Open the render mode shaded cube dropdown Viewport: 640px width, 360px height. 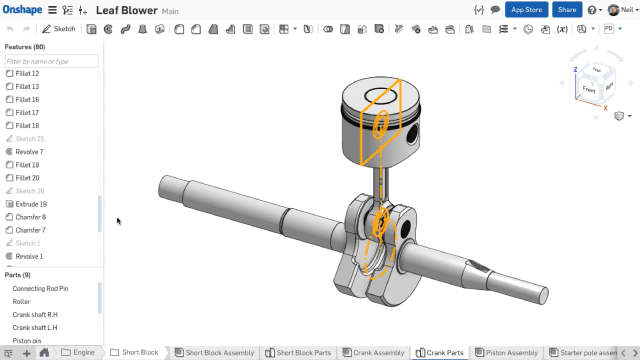point(623,116)
